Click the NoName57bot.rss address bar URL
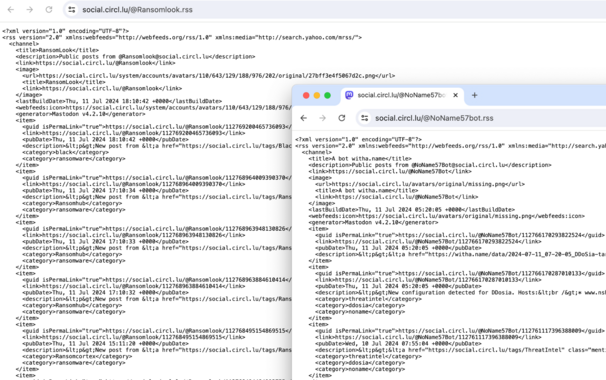 click(x=434, y=118)
